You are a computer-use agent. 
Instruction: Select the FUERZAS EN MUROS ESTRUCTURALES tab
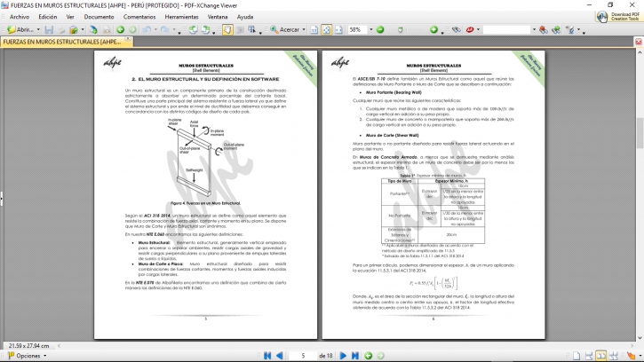pyautogui.click(x=64, y=42)
